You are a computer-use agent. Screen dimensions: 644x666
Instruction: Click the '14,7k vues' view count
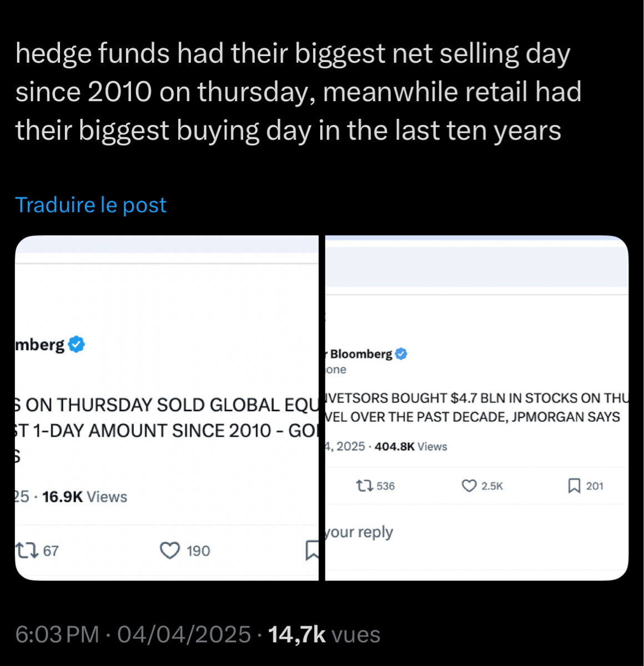click(324, 634)
